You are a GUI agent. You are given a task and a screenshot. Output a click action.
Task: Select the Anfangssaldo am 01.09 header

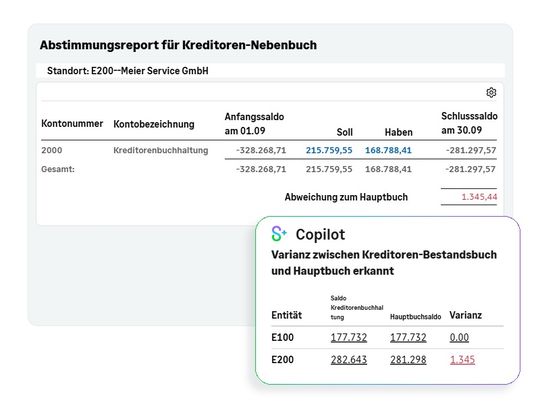pyautogui.click(x=254, y=124)
